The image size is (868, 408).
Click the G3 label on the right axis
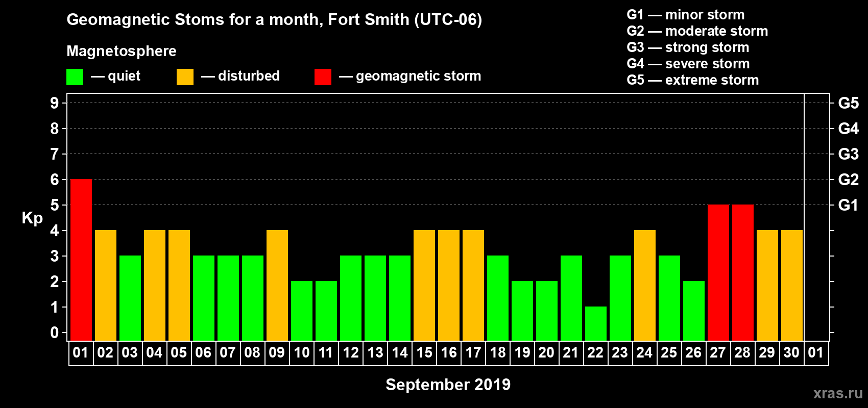(849, 154)
